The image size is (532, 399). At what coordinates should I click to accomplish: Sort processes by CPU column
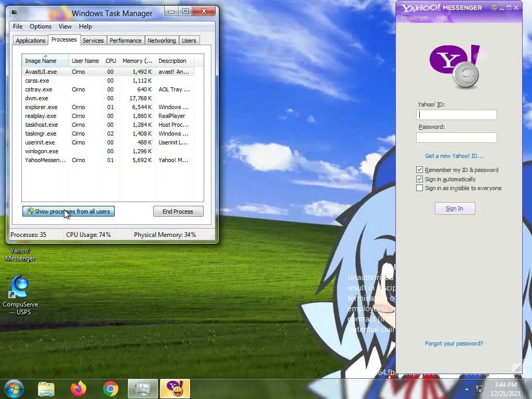click(111, 61)
